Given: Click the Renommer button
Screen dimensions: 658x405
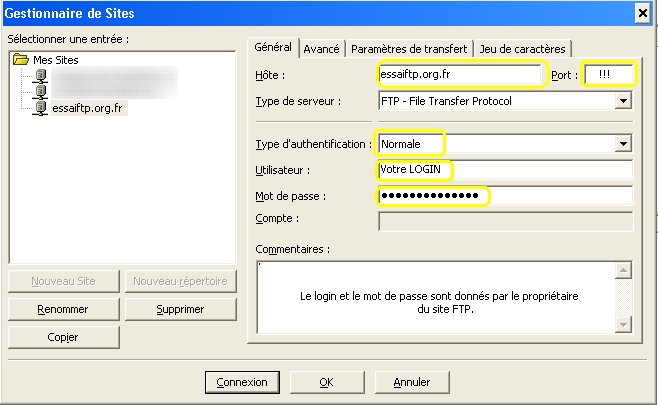Looking at the screenshot, I should point(63,309).
